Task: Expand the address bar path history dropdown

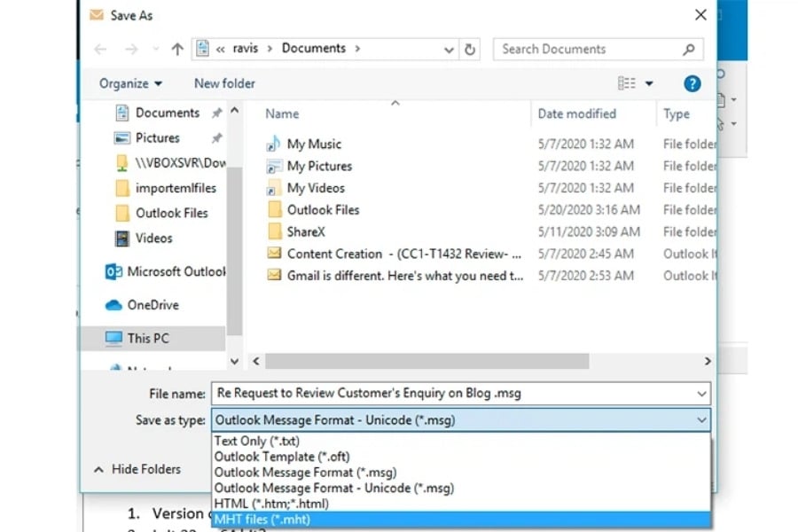Action: click(x=450, y=50)
